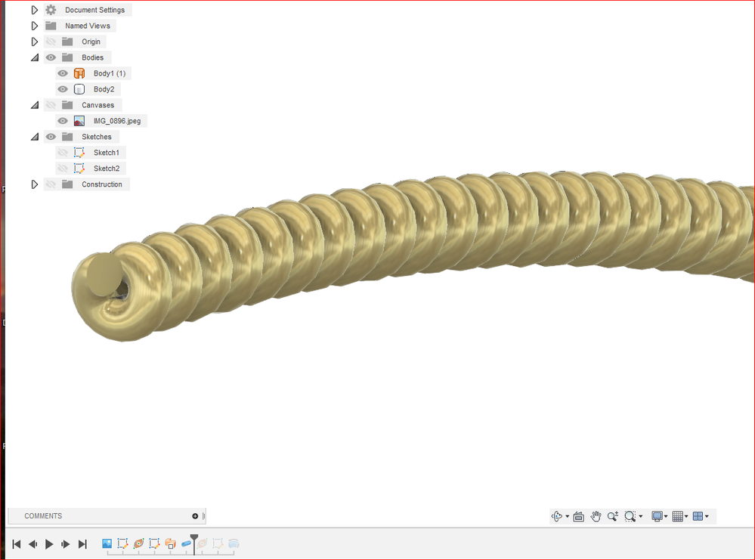Open Grid and Snaps settings icon

tap(677, 516)
